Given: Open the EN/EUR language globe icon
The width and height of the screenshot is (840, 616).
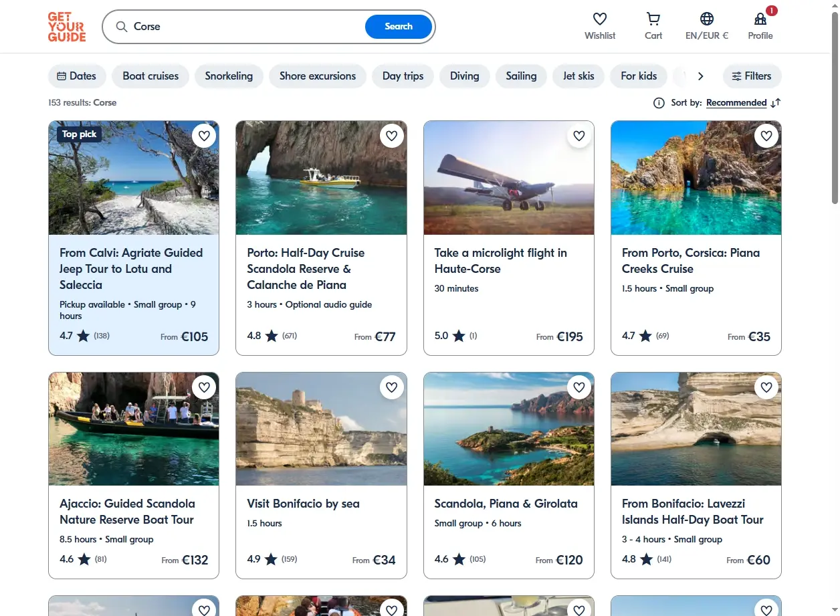Looking at the screenshot, I should (707, 19).
